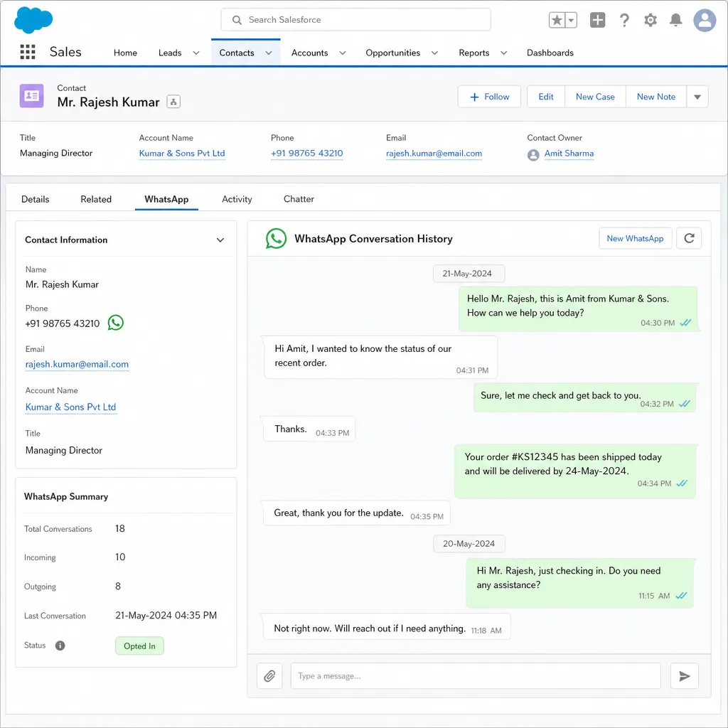Open the Leads navigation item
728x728 pixels.
coord(170,53)
